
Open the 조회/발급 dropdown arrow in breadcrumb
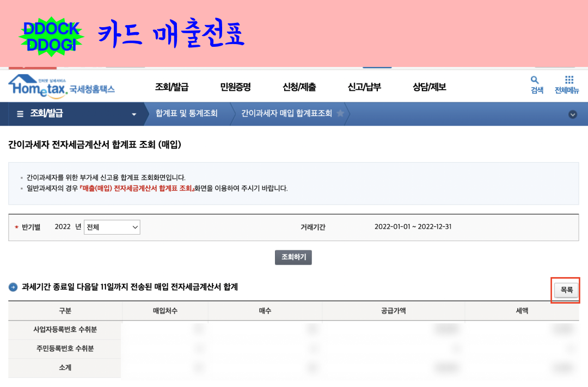pos(133,114)
